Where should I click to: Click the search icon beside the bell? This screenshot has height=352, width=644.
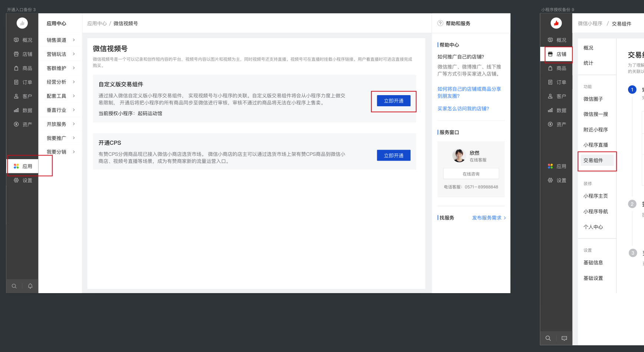(14, 286)
